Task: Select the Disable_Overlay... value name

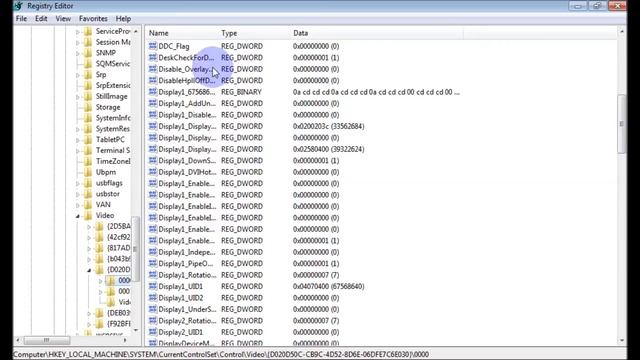Action: 186,69
